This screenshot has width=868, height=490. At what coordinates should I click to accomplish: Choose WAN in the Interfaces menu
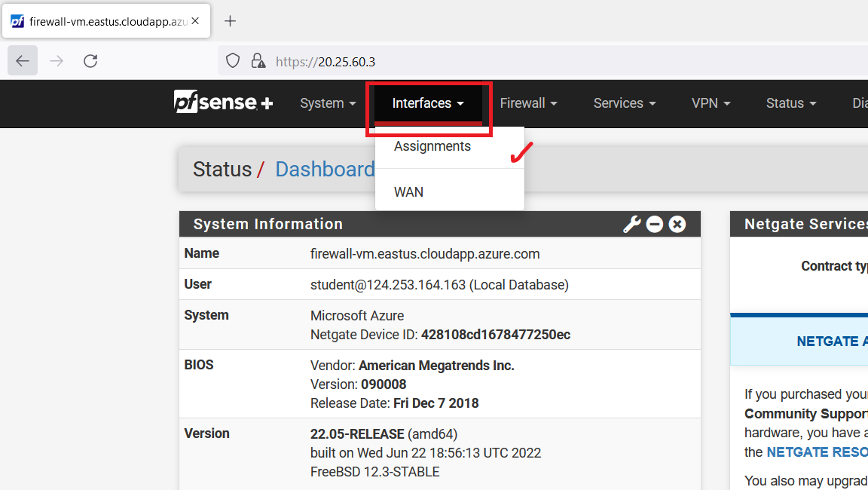pyautogui.click(x=409, y=192)
